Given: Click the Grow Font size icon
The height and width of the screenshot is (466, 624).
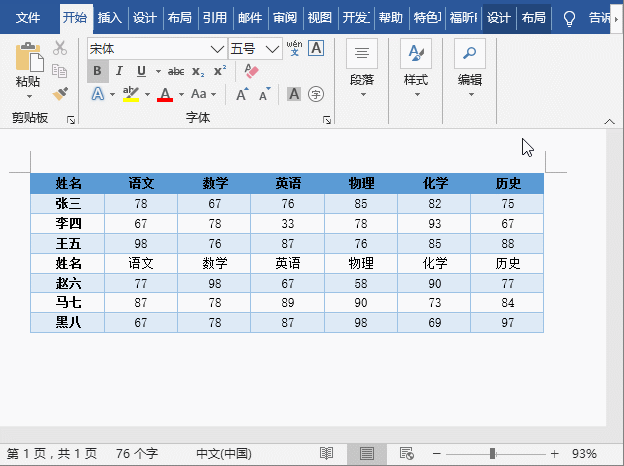Looking at the screenshot, I should (242, 94).
